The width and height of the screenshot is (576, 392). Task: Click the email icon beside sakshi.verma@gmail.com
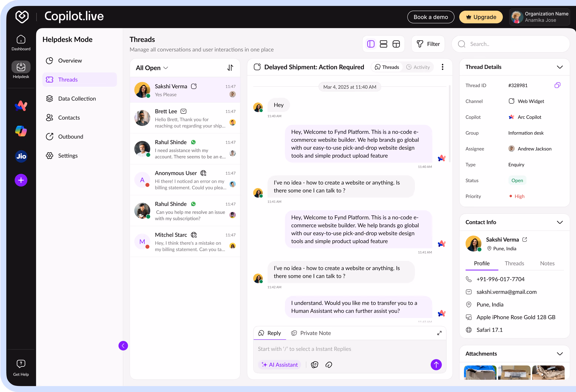coord(468,292)
